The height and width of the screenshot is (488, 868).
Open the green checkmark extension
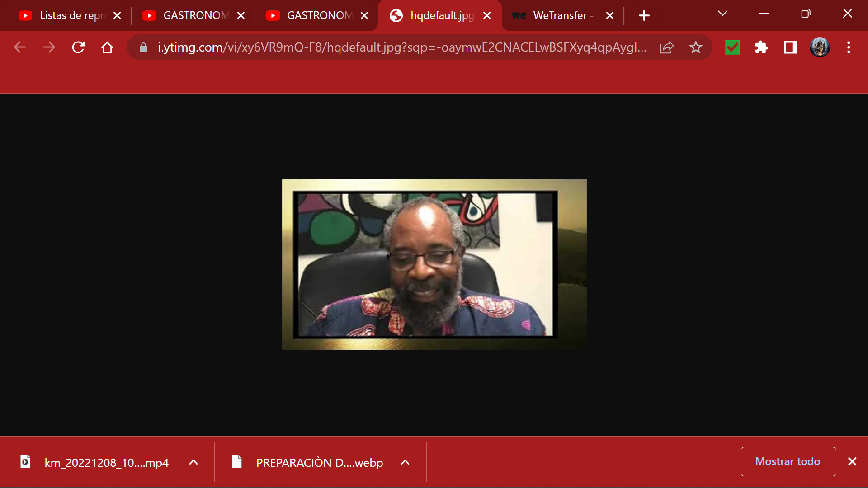tap(732, 47)
